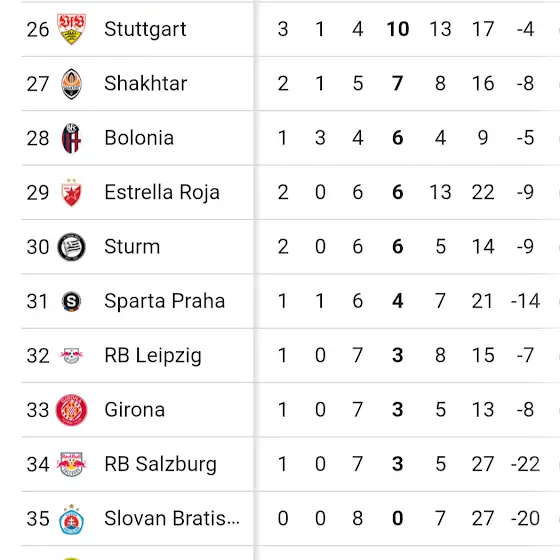This screenshot has height=560, width=560.
Task: Click the RB Salzburg crest
Action: [x=71, y=464]
